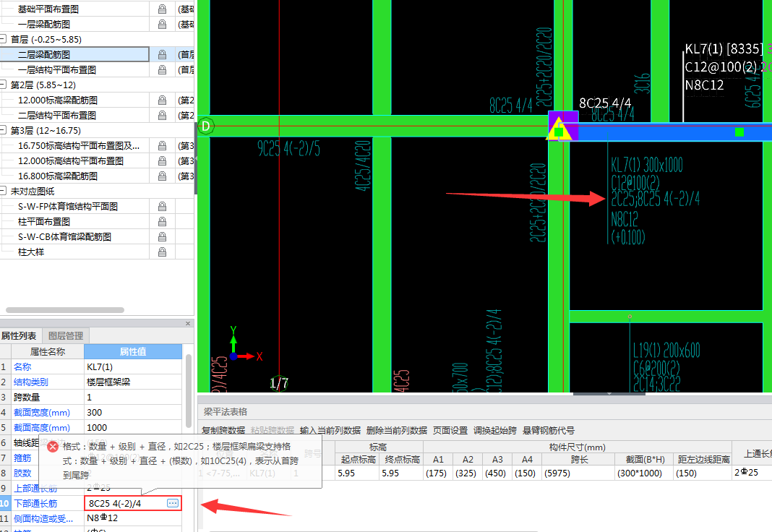Click lock icon for 二层结构平面布置图 row

[162, 115]
